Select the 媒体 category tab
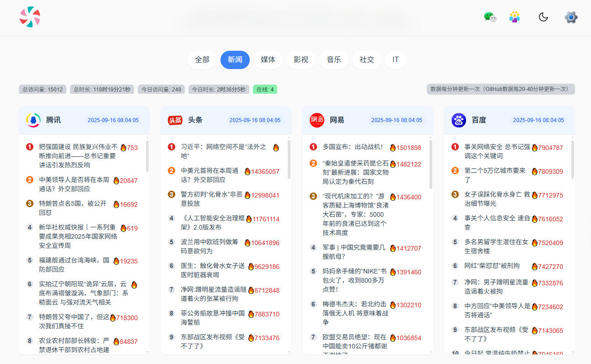Image resolution: width=591 pixels, height=364 pixels. click(268, 59)
